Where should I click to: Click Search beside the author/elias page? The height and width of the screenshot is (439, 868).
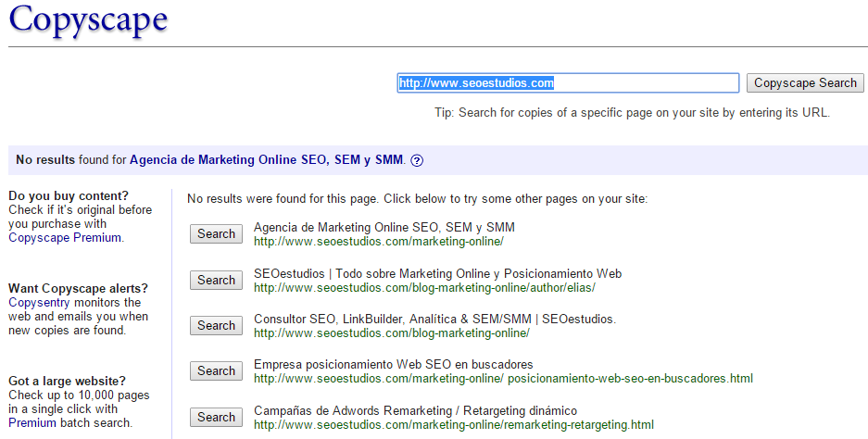216,280
